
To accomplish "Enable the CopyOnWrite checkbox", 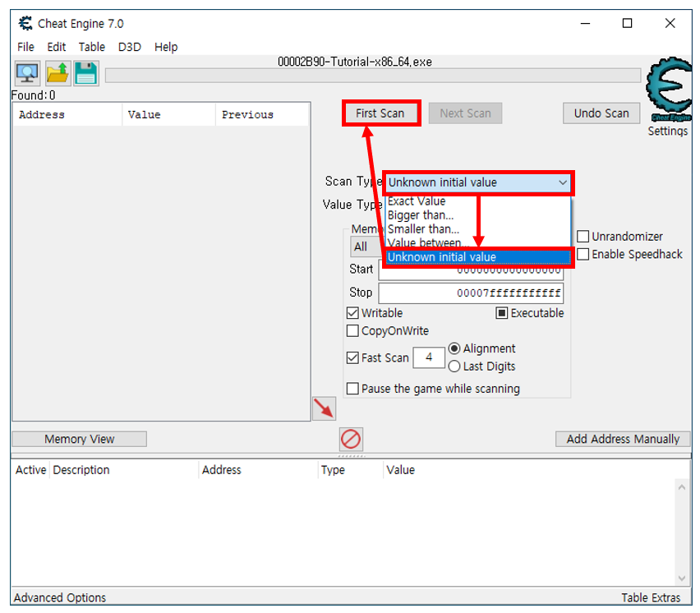I will pos(352,331).
